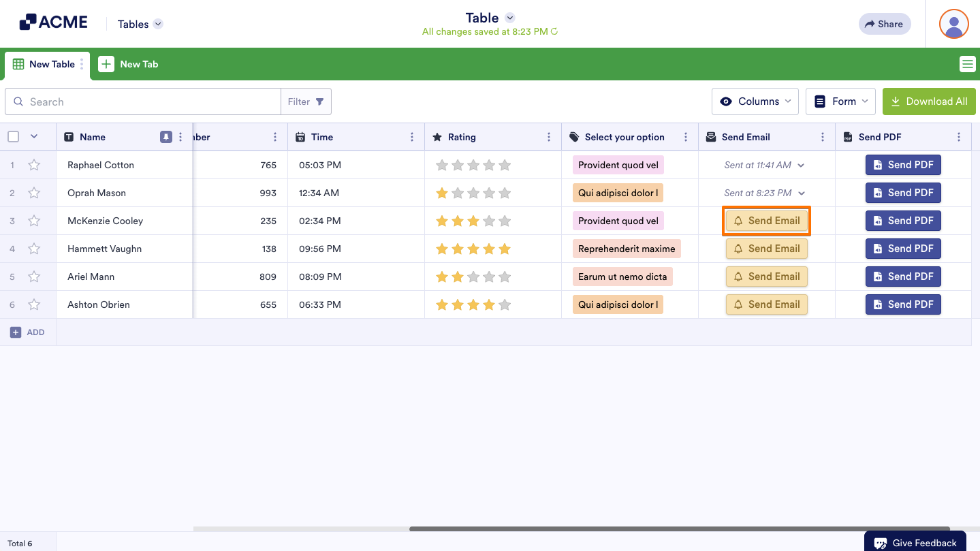The height and width of the screenshot is (551, 980).
Task: Click the 06:33 PM time cell
Action: [x=356, y=304]
